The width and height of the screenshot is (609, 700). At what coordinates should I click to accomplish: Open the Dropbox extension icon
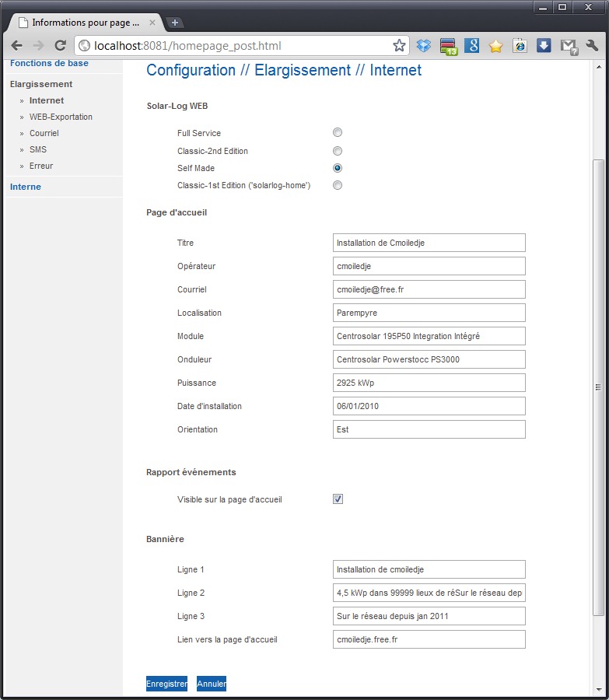click(x=424, y=46)
